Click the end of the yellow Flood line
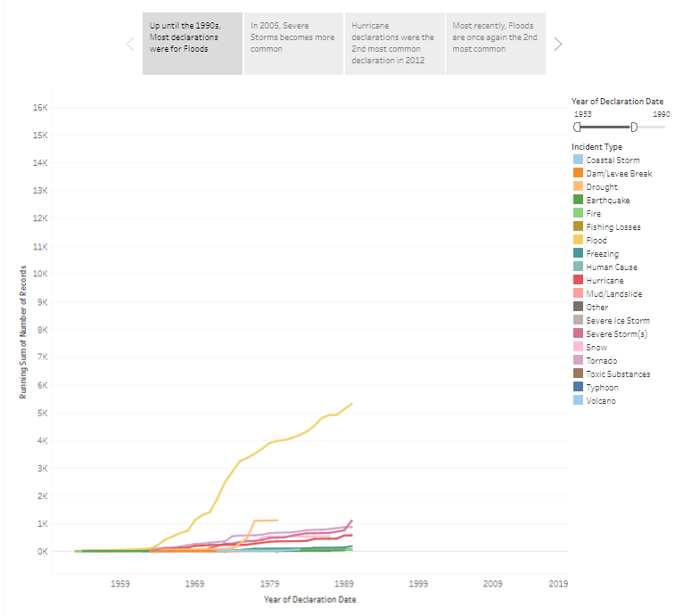Viewport: 691px width, 616px height. pyautogui.click(x=352, y=404)
